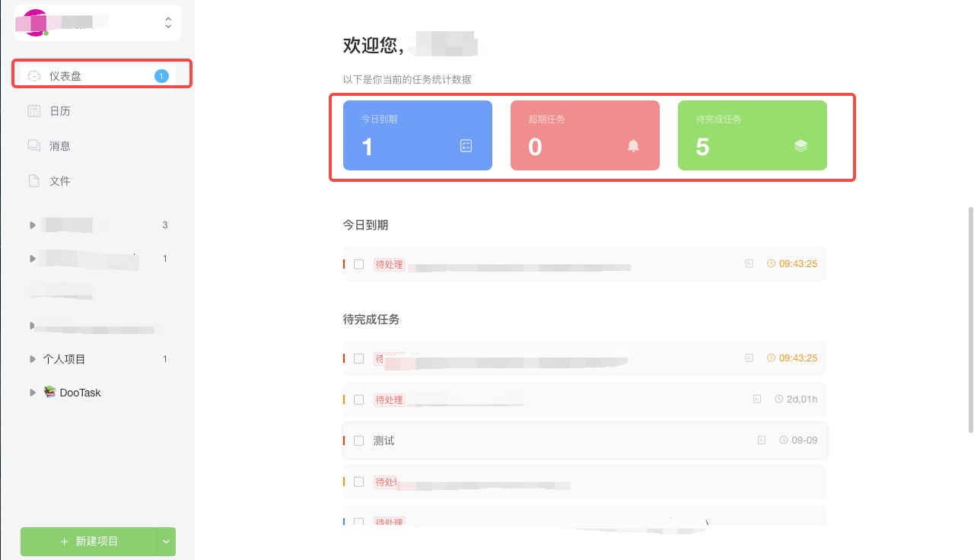Screen dimensions: 974x560
Task: Click the detail icon on the 测试 task row
Action: click(761, 440)
